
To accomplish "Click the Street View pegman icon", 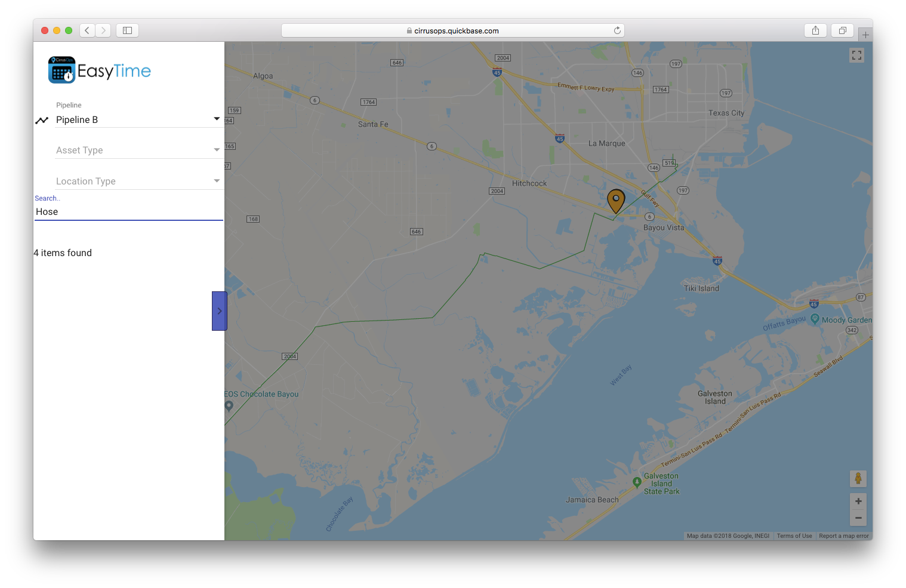I will tap(858, 478).
